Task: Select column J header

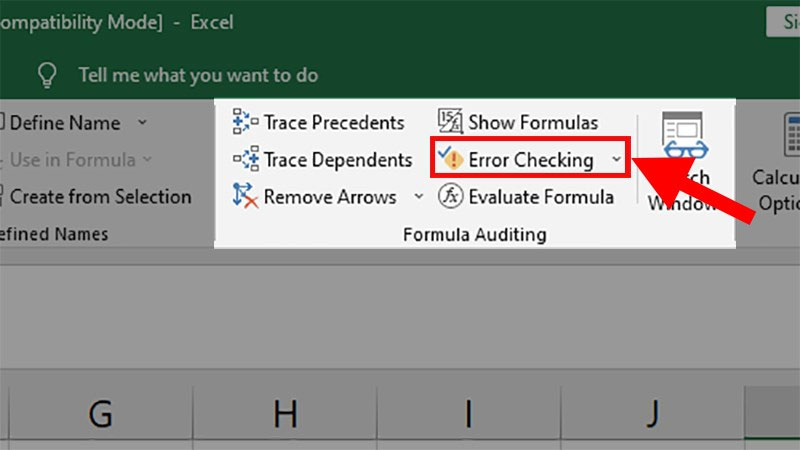Action: [652, 414]
